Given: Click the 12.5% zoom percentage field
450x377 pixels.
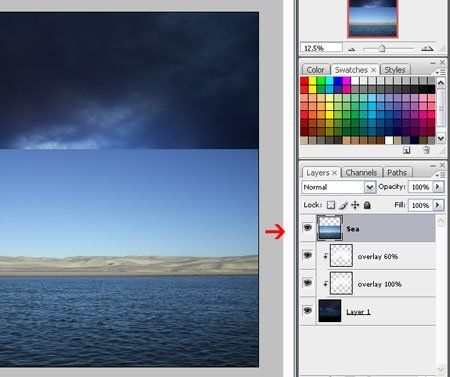Looking at the screenshot, I should click(321, 48).
